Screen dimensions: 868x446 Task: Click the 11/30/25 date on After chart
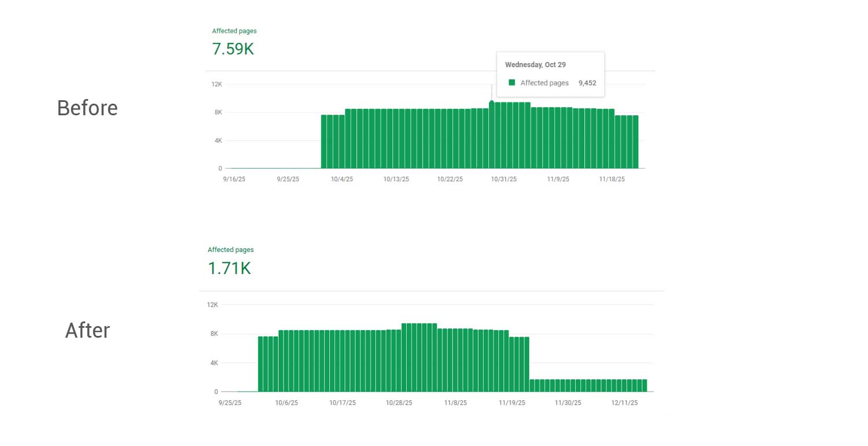point(568,403)
